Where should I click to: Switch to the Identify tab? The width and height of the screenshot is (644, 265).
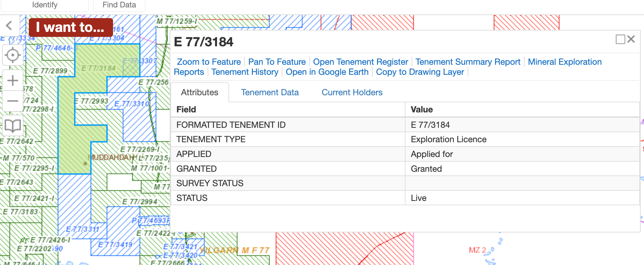click(x=45, y=5)
